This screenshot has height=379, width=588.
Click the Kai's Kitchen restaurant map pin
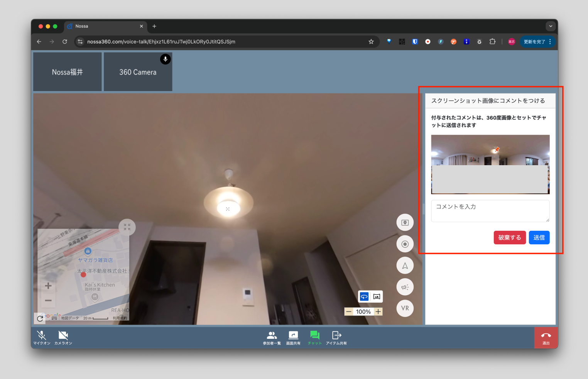pyautogui.click(x=95, y=297)
